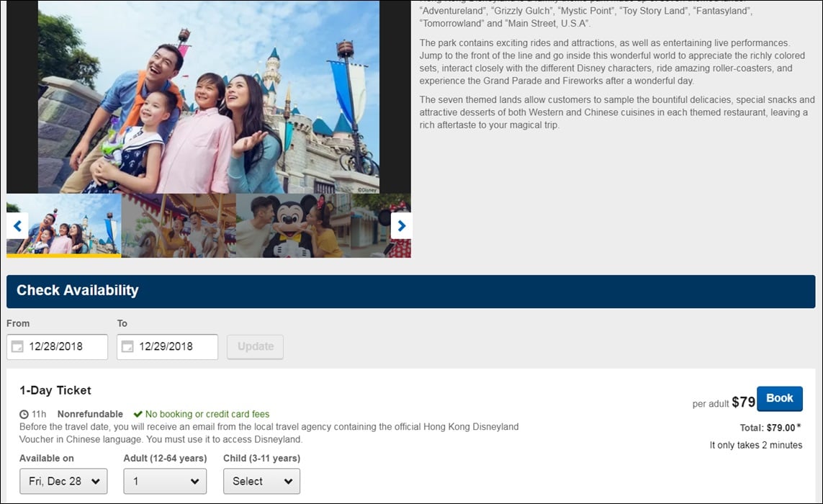Select the carousel ride thumbnail
The width and height of the screenshot is (823, 504).
pos(179,226)
